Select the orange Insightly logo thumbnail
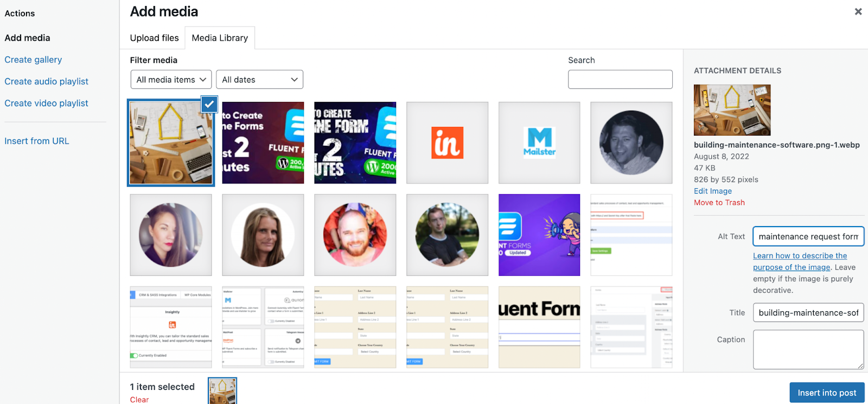 (448, 143)
